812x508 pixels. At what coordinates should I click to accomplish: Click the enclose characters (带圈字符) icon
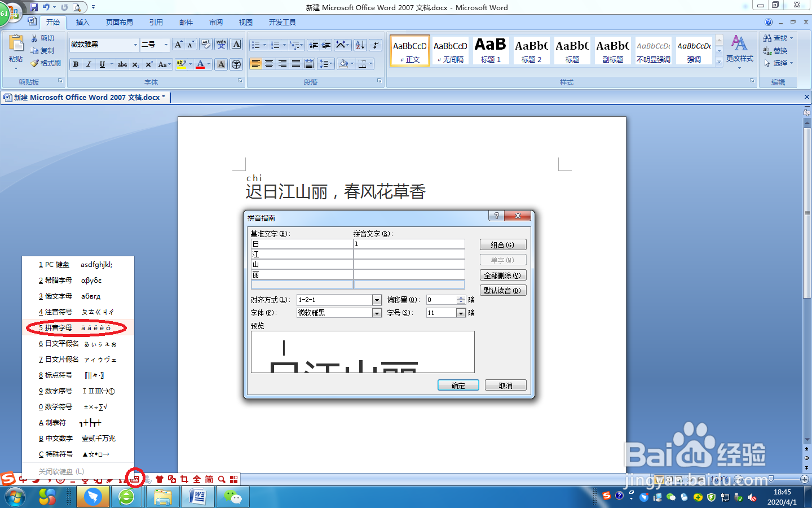(x=236, y=64)
